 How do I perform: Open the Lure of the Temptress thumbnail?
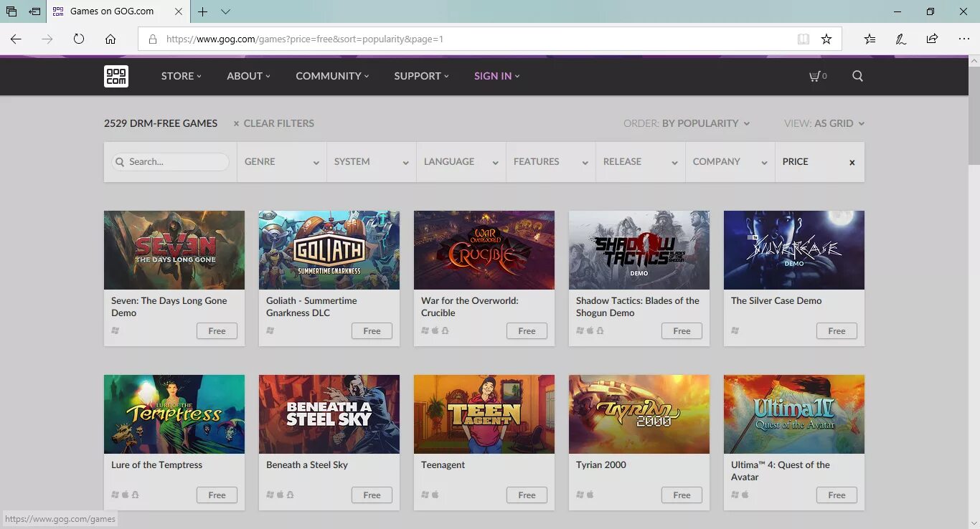(174, 414)
